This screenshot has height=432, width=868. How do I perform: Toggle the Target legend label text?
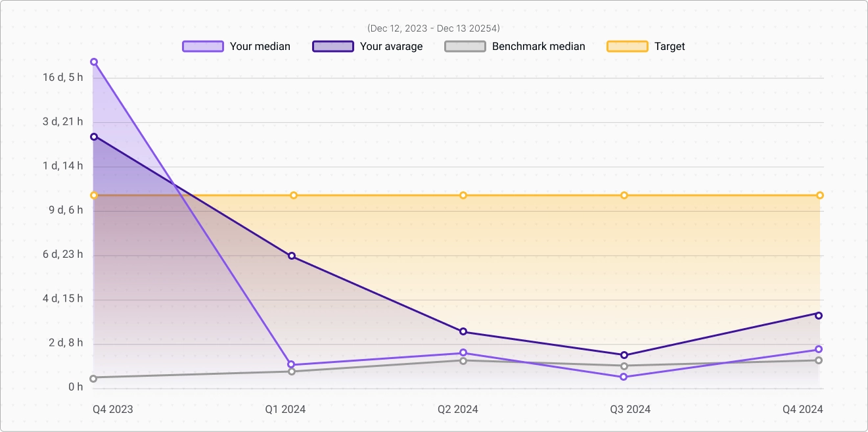point(670,47)
